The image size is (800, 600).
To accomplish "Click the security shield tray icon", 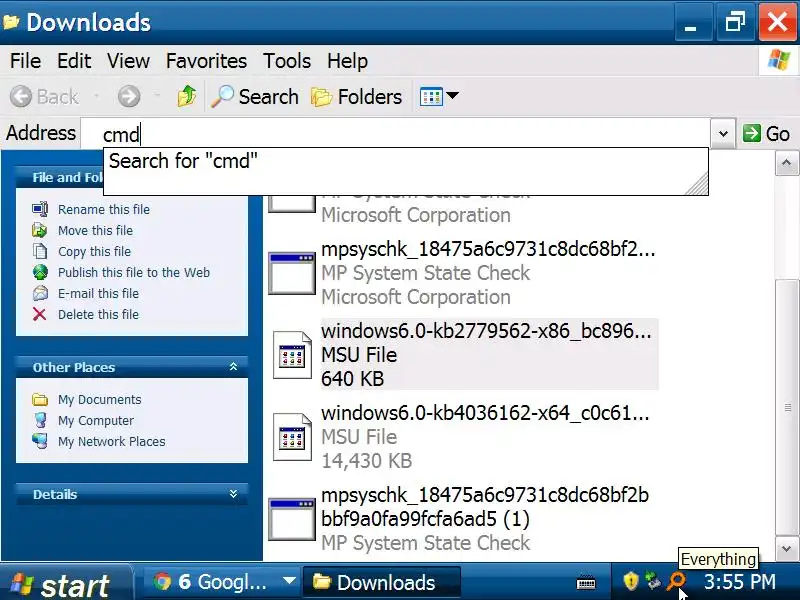I will pyautogui.click(x=631, y=581).
